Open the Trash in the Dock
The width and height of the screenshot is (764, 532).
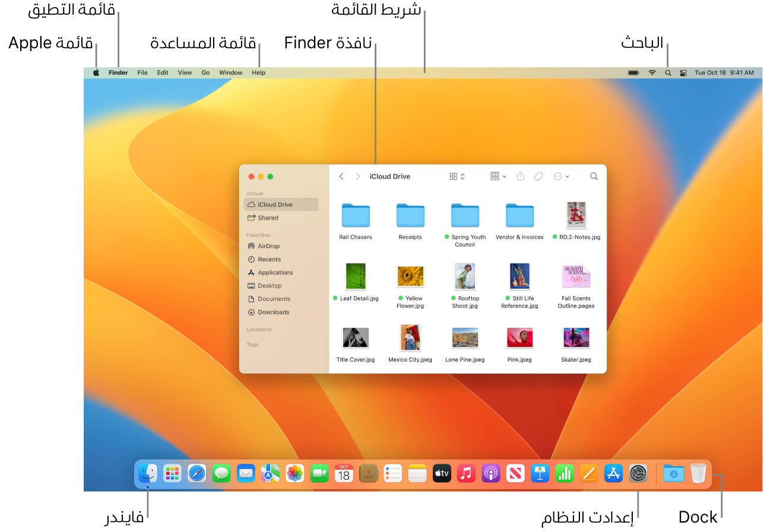point(699,473)
